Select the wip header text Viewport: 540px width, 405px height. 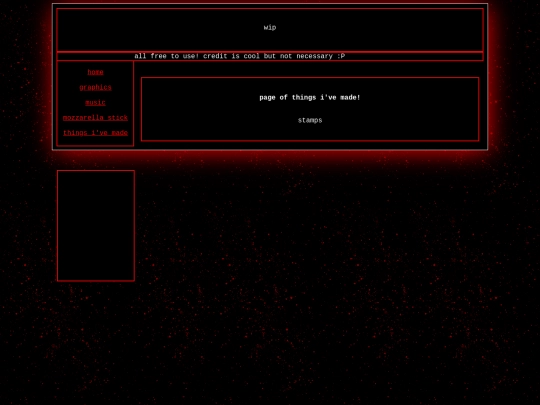[x=270, y=28]
